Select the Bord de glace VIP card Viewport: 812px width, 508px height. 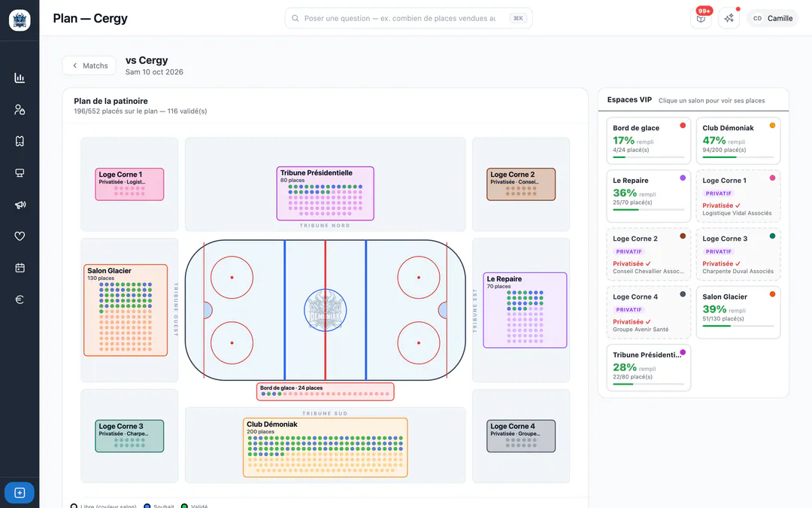point(648,141)
